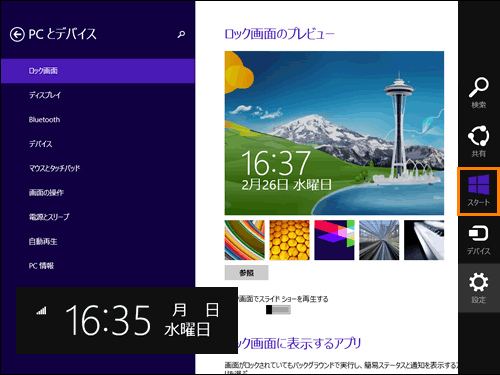500x375 pixels.
Task: Toggle the lock screen slide show switch
Action: 278,310
